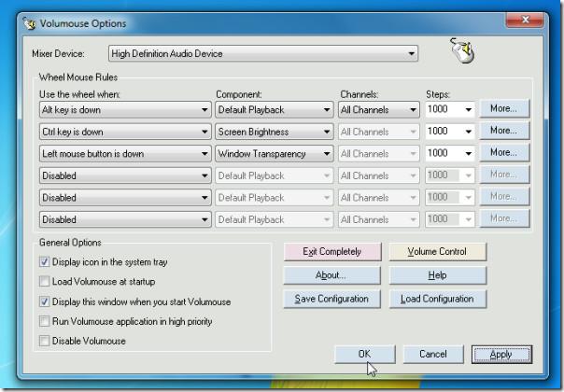
Task: Open the last rule's Disabled dropdown
Action: coord(125,219)
